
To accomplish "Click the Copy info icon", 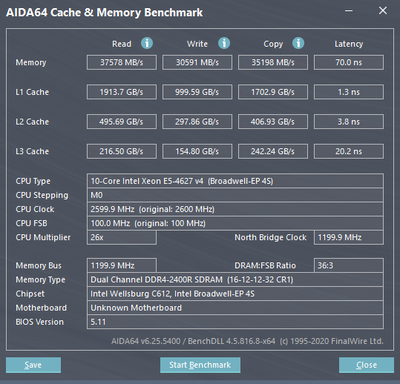I will (x=298, y=43).
